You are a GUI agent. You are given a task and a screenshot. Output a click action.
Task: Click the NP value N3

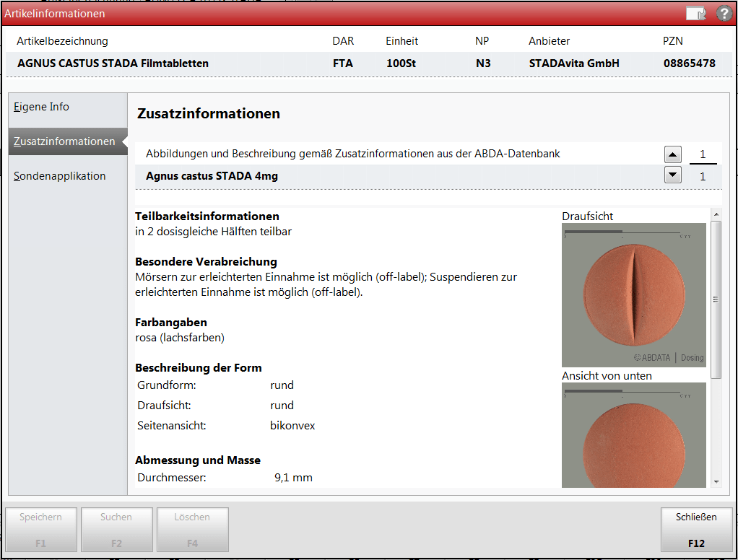pos(483,63)
